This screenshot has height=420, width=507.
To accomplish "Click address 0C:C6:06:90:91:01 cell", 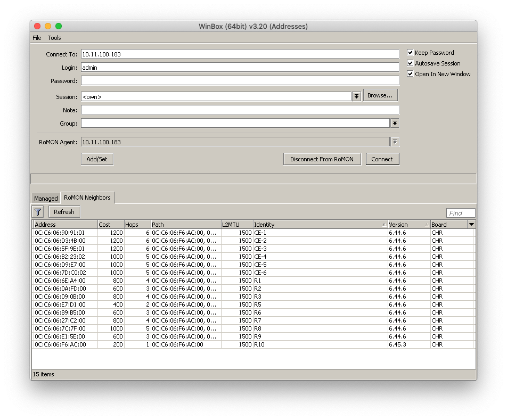I will point(60,233).
